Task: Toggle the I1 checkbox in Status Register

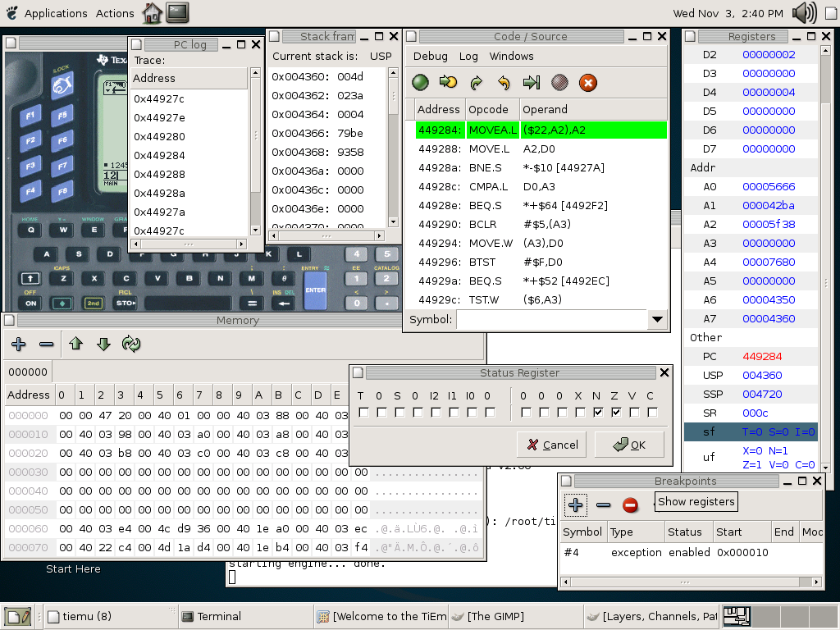Action: 454,413
